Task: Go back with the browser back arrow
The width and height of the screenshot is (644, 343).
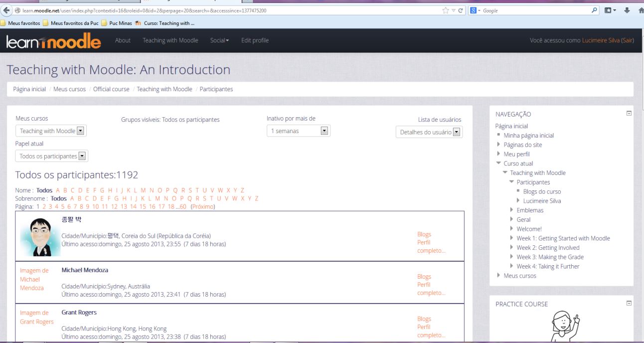Action: click(5, 10)
